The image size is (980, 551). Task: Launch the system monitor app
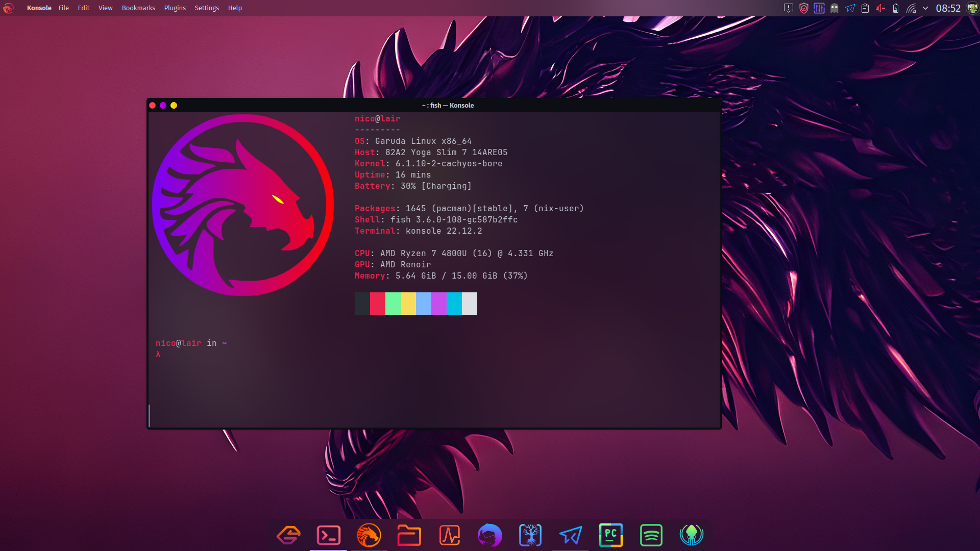coord(449,535)
